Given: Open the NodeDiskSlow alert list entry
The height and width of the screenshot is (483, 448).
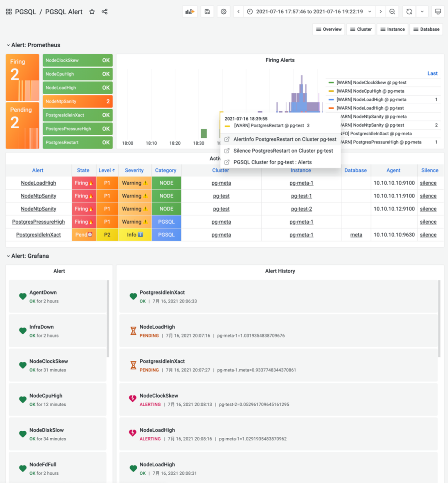Looking at the screenshot, I should point(58,434).
